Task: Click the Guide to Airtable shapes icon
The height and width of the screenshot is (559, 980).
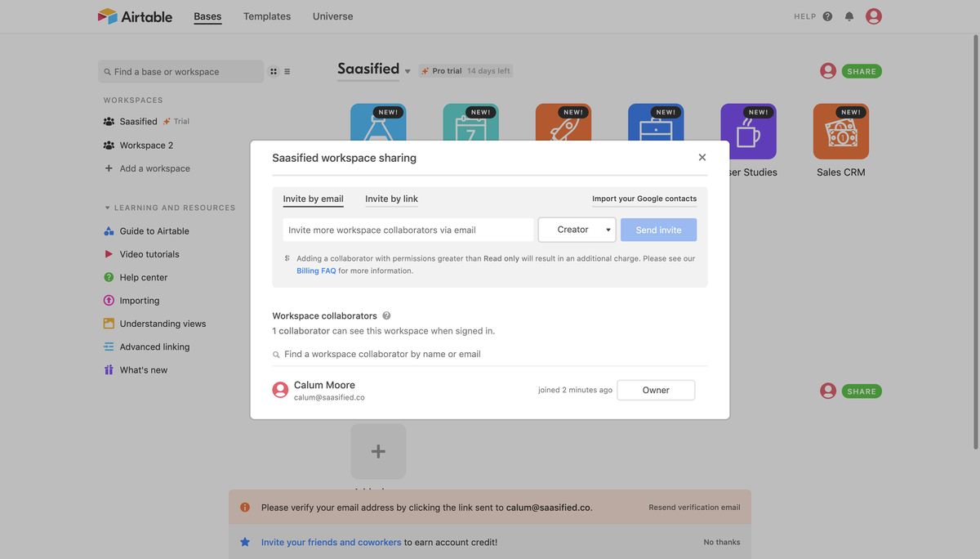Action: pyautogui.click(x=109, y=231)
